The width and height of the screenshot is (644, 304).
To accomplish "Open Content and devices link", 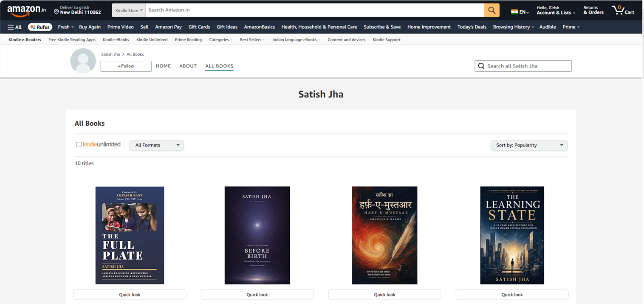I will (346, 39).
